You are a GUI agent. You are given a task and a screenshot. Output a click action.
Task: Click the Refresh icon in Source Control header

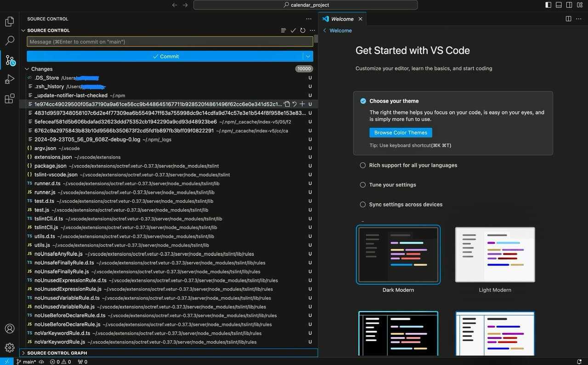[x=303, y=30]
